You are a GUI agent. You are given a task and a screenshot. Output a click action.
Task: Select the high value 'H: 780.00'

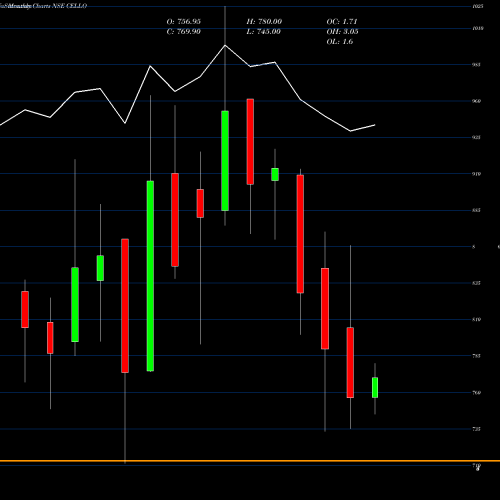(264, 22)
